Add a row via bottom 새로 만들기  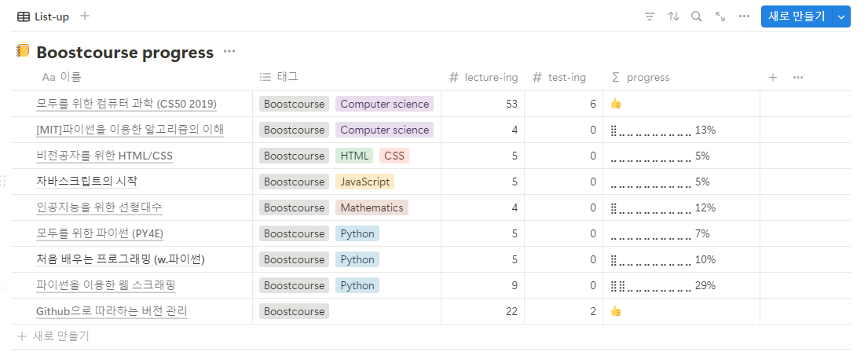tap(53, 336)
